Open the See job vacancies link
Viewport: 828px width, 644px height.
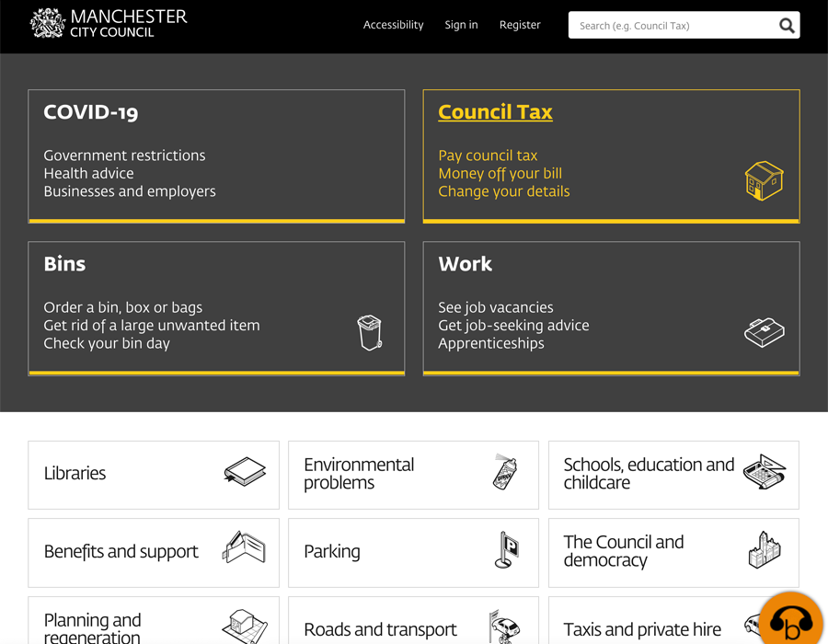pyautogui.click(x=495, y=307)
